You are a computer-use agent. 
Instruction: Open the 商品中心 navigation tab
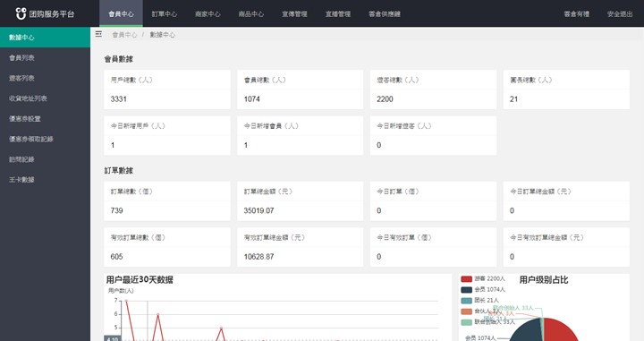(x=251, y=14)
